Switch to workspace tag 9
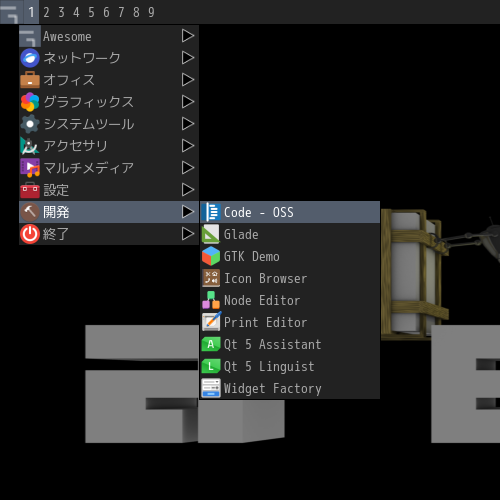 tap(151, 12)
